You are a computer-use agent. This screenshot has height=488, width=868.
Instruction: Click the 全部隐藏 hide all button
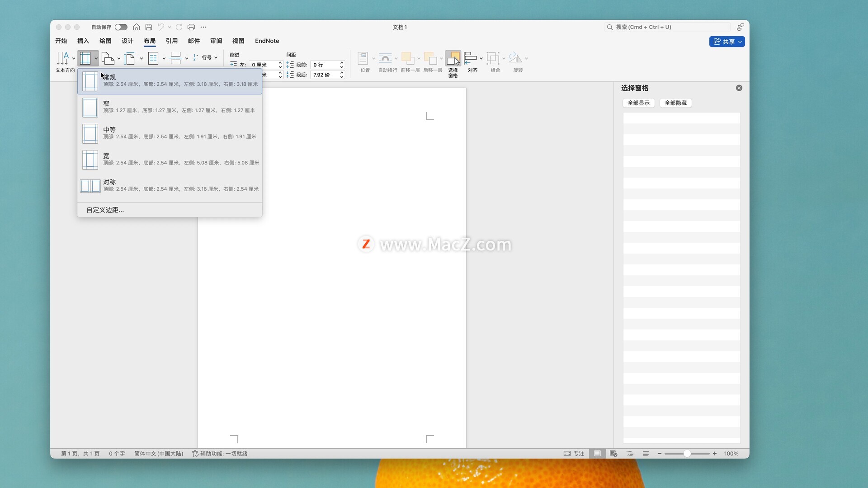pyautogui.click(x=675, y=103)
